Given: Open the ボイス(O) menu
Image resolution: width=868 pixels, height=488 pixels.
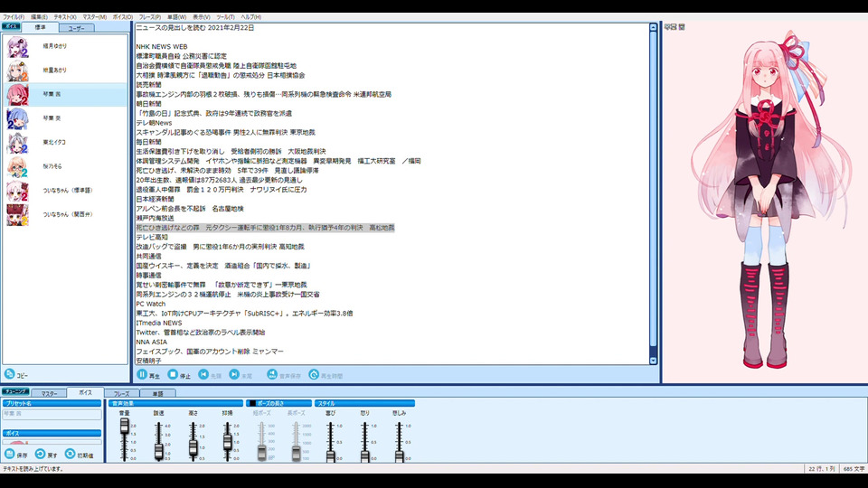Looking at the screenshot, I should coord(123,17).
